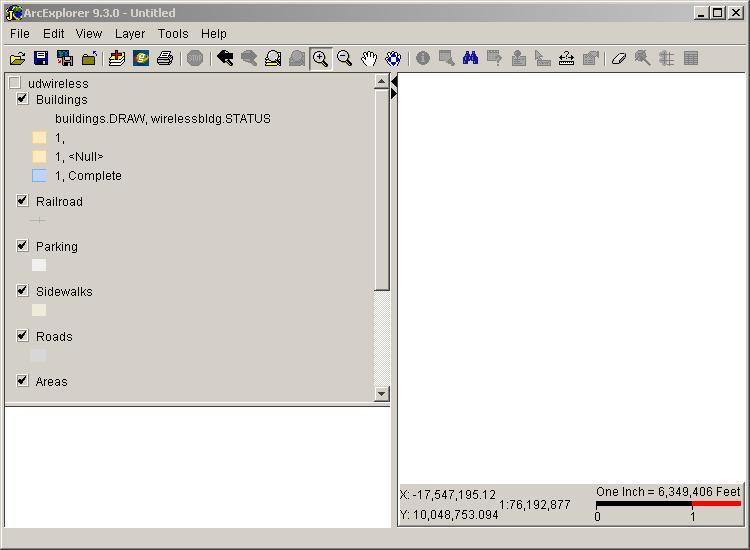Select the Identify info tool
750x550 pixels.
click(423, 59)
